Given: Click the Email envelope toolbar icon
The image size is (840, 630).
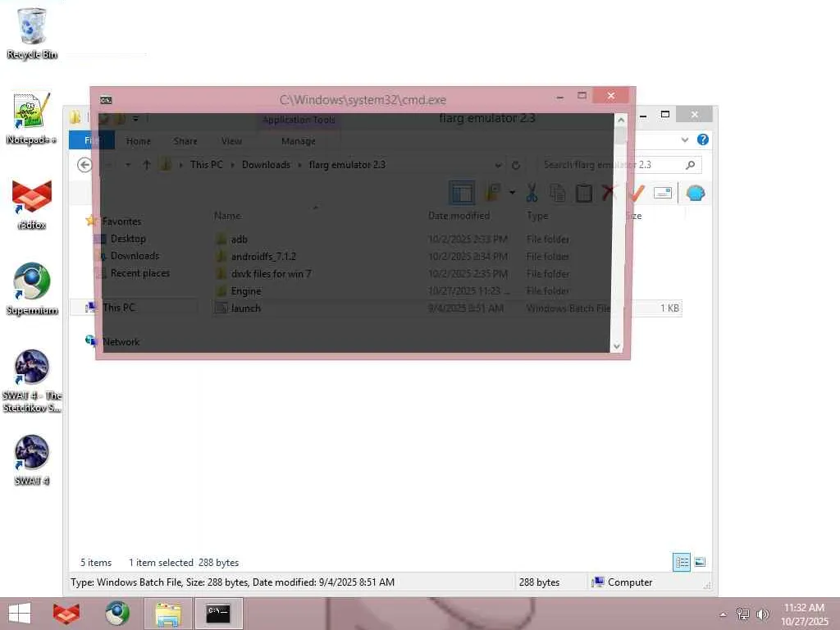Looking at the screenshot, I should tap(663, 193).
